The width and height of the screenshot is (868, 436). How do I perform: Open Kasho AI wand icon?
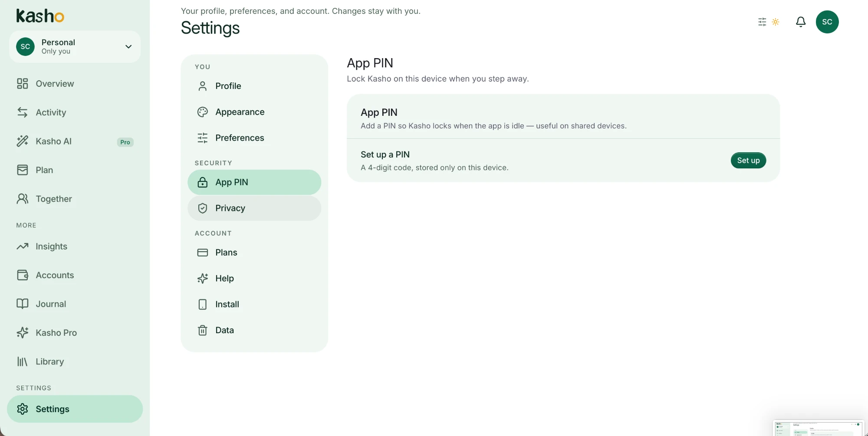click(x=22, y=141)
